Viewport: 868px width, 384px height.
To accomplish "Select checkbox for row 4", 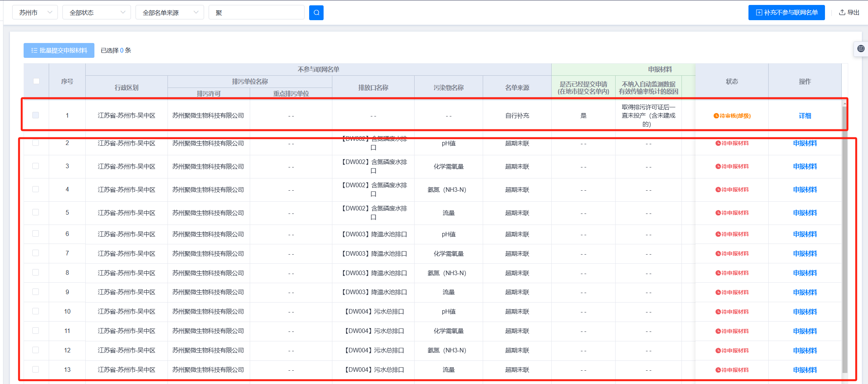I will click(36, 189).
